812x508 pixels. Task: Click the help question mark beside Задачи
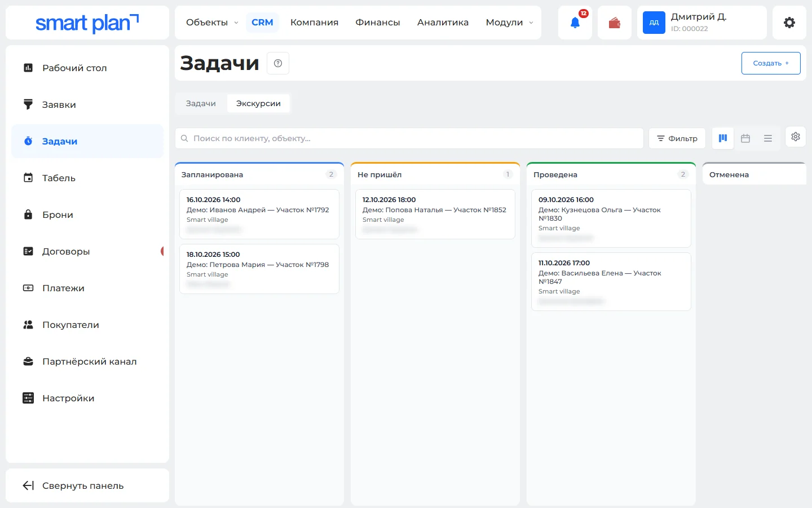click(278, 63)
